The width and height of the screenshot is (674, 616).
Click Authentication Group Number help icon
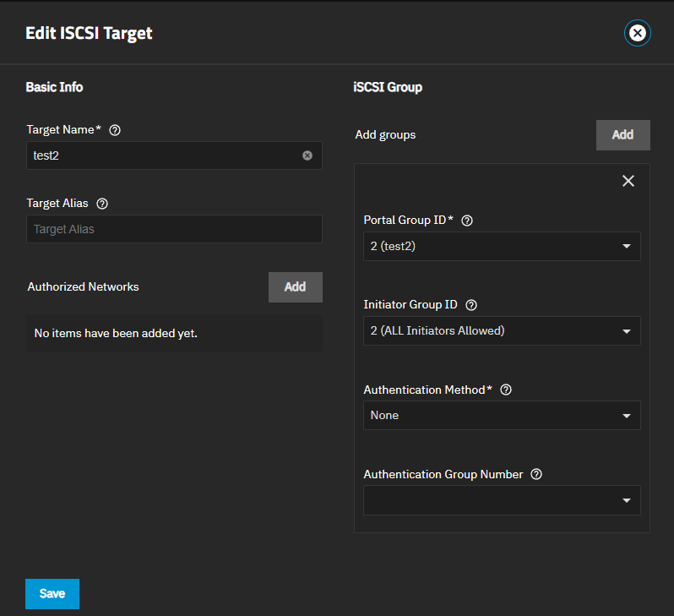tap(535, 474)
